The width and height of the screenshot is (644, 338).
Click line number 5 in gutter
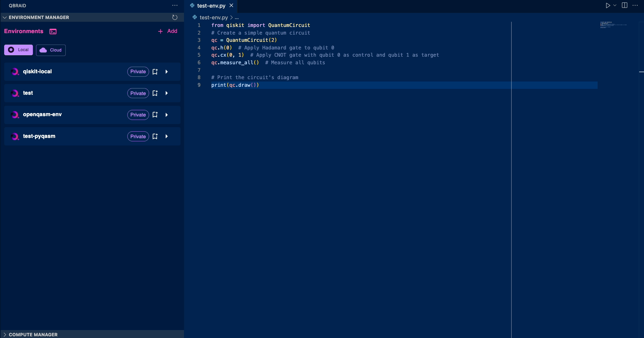click(199, 55)
